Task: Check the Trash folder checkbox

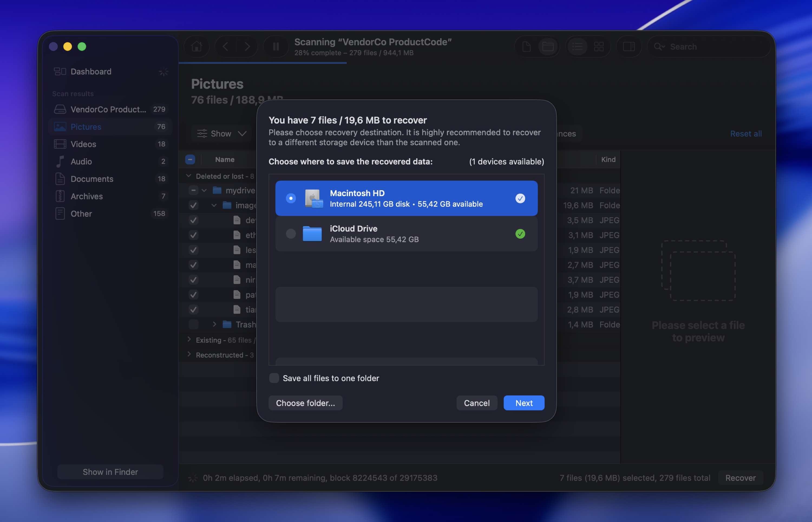Action: tap(193, 324)
